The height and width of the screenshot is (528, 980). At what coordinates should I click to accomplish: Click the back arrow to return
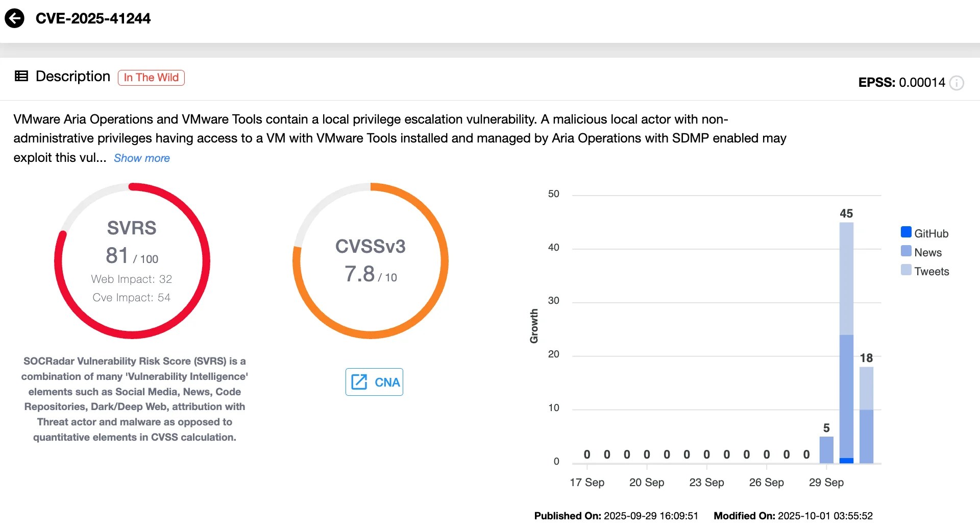[x=15, y=18]
